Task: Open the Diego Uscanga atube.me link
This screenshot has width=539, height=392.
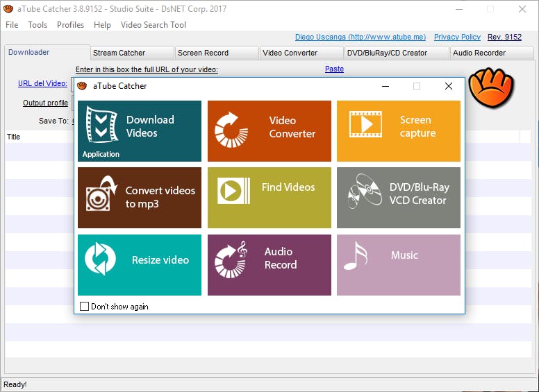Action: (360, 37)
